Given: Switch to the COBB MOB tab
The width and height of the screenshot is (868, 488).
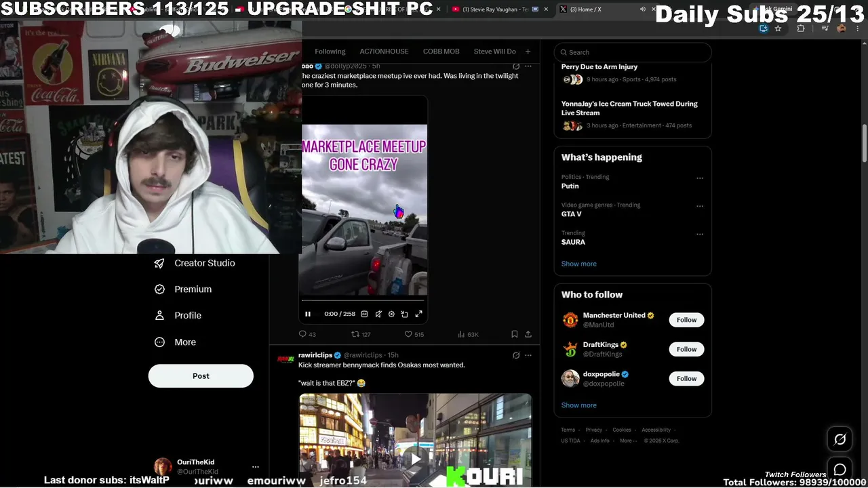Looking at the screenshot, I should (441, 52).
